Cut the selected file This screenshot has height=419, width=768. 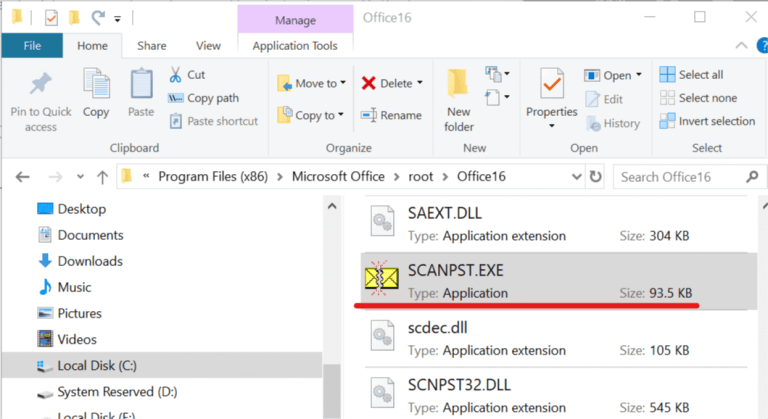click(x=188, y=74)
